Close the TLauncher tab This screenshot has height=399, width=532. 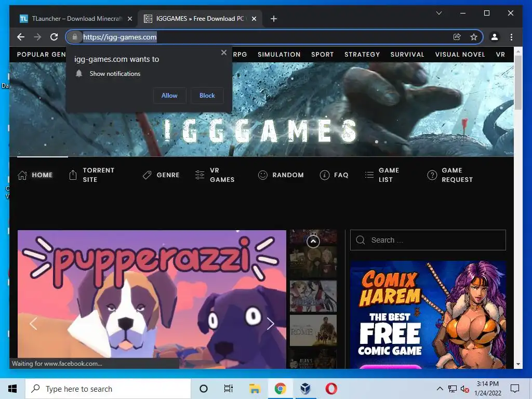coord(129,19)
